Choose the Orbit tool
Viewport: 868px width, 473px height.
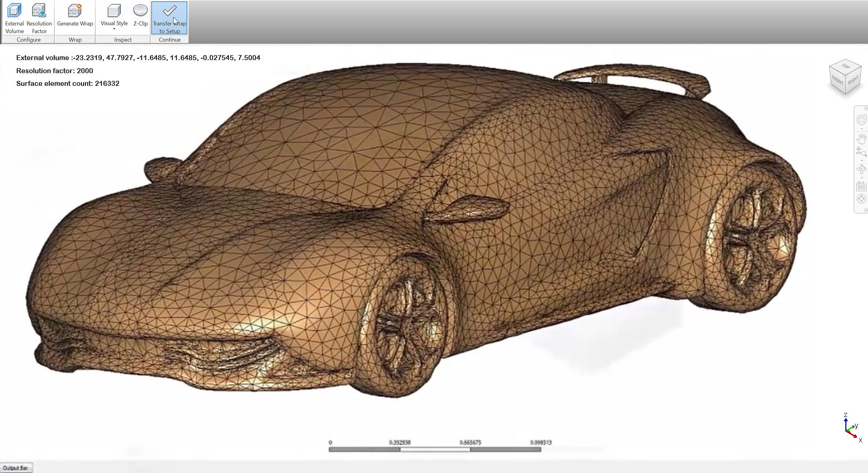pos(861,169)
